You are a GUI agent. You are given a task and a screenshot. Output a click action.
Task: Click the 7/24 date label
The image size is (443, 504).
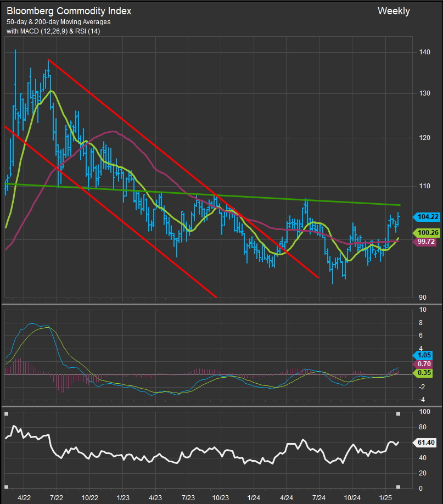(319, 498)
